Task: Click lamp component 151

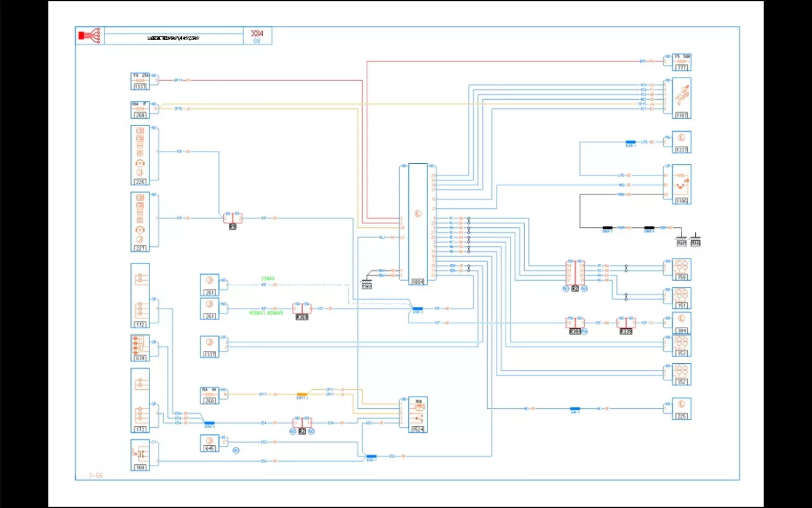Action: [682, 298]
